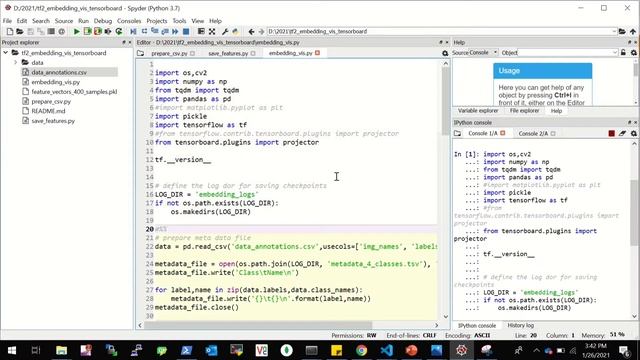Run the file with green play icon
The width and height of the screenshot is (640, 360).
[x=76, y=31]
